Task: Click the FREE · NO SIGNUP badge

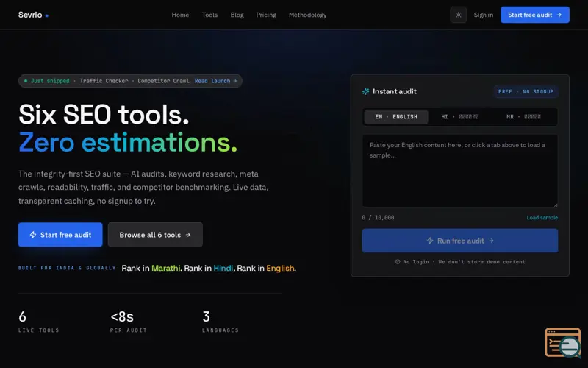Action: [x=526, y=91]
